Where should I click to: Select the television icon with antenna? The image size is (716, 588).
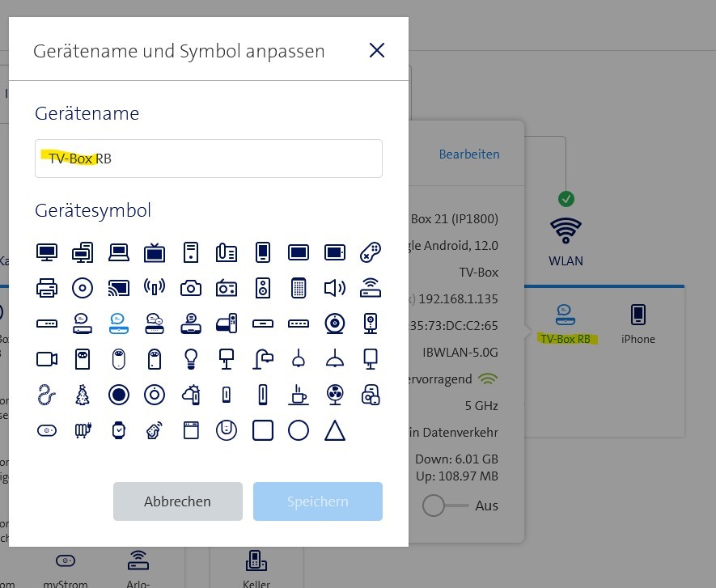(155, 252)
